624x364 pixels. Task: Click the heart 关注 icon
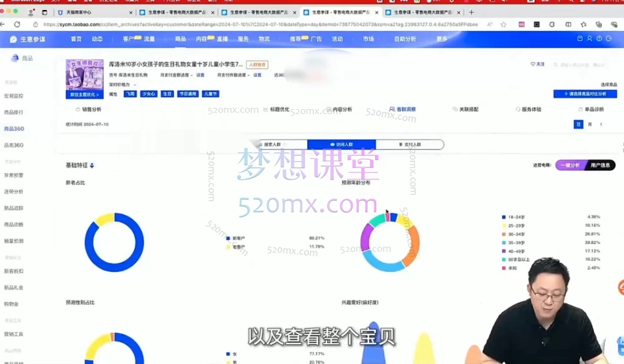click(533, 64)
